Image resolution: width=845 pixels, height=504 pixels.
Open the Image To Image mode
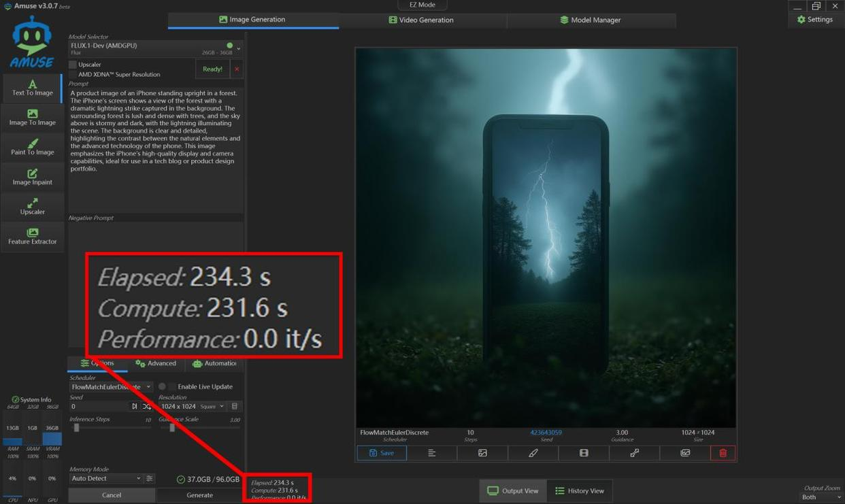(32, 117)
